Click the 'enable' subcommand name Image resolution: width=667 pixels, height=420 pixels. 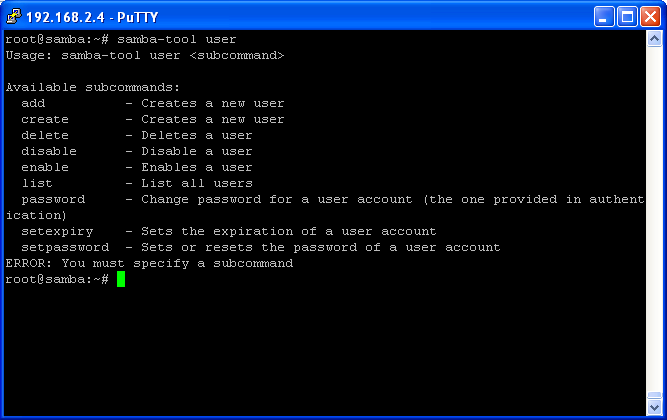(x=45, y=167)
